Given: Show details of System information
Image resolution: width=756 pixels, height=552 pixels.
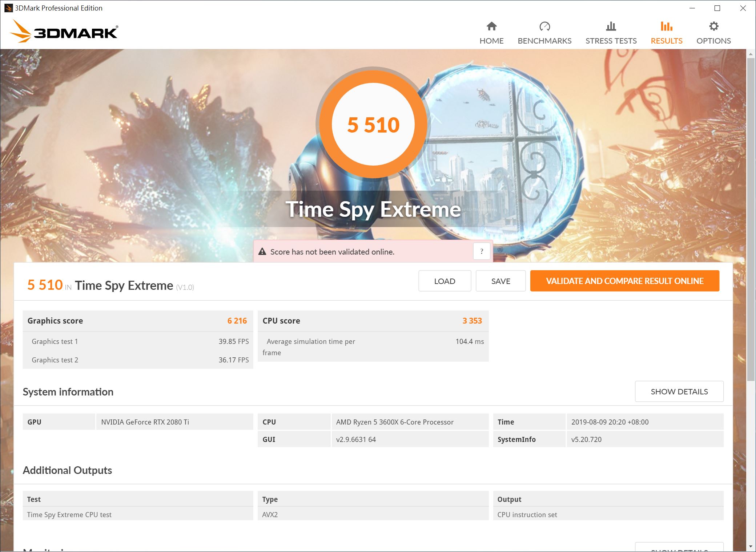Looking at the screenshot, I should click(x=679, y=391).
